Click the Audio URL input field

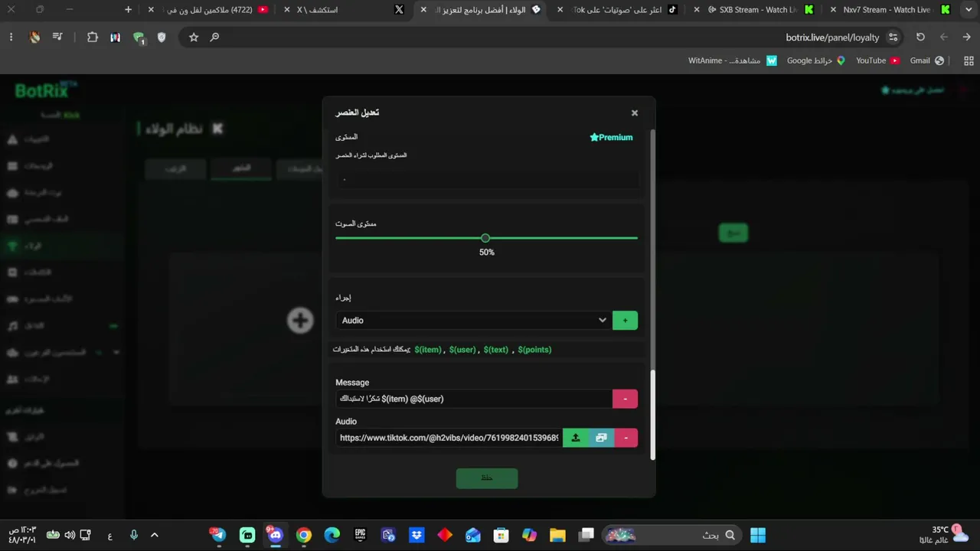coord(449,438)
